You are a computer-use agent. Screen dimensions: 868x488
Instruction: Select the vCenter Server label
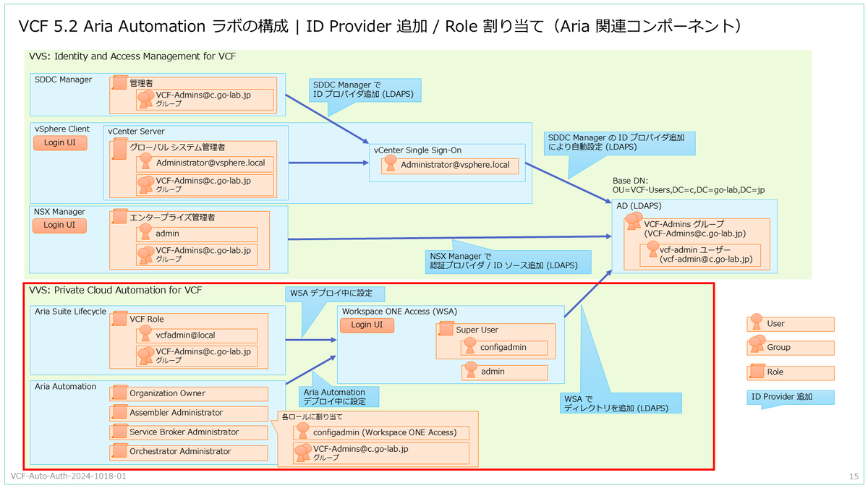pos(137,132)
